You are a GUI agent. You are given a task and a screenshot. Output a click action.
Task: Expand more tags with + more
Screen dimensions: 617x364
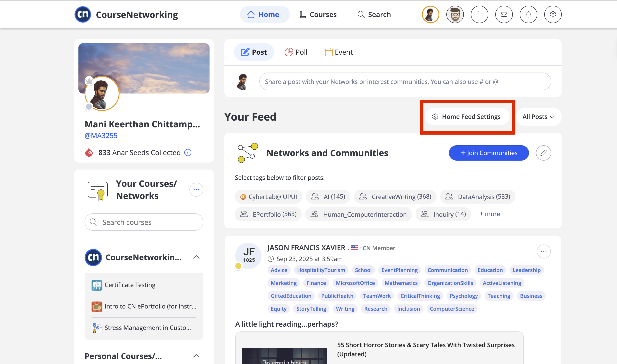(490, 214)
